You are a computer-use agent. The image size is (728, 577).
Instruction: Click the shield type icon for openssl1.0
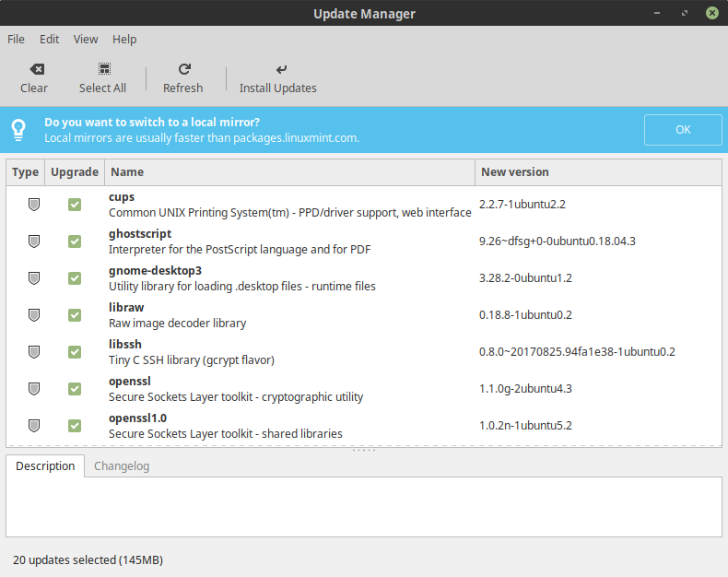34,426
